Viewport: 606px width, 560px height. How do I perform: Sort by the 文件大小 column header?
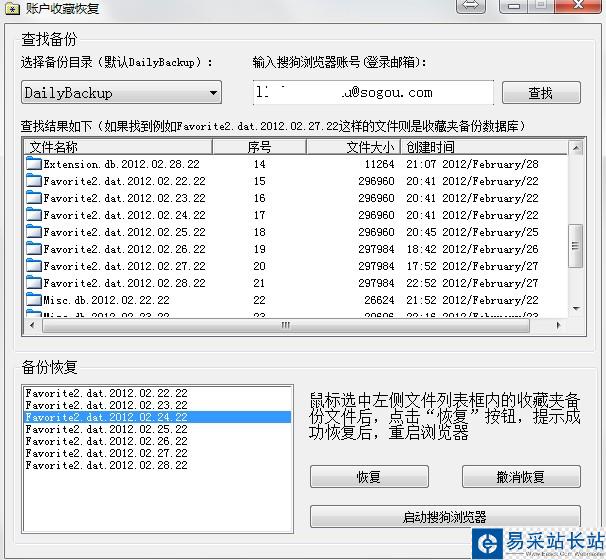(353, 147)
